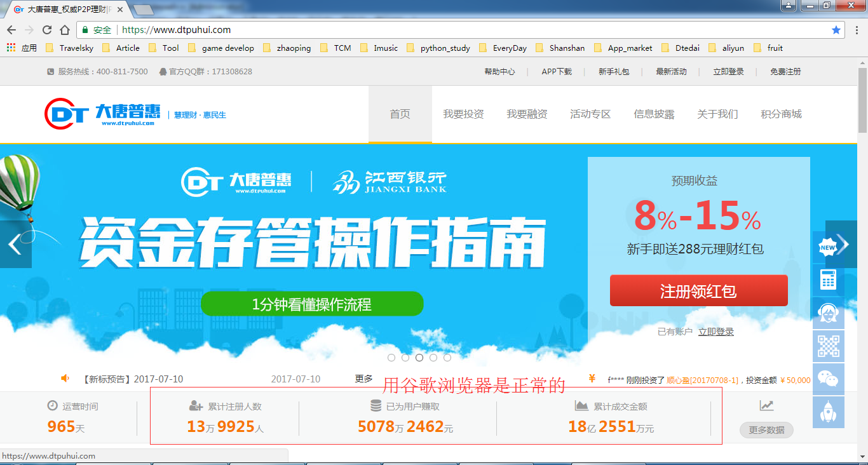Open the 我要投资 navigation tab
The height and width of the screenshot is (465, 868).
pyautogui.click(x=464, y=114)
